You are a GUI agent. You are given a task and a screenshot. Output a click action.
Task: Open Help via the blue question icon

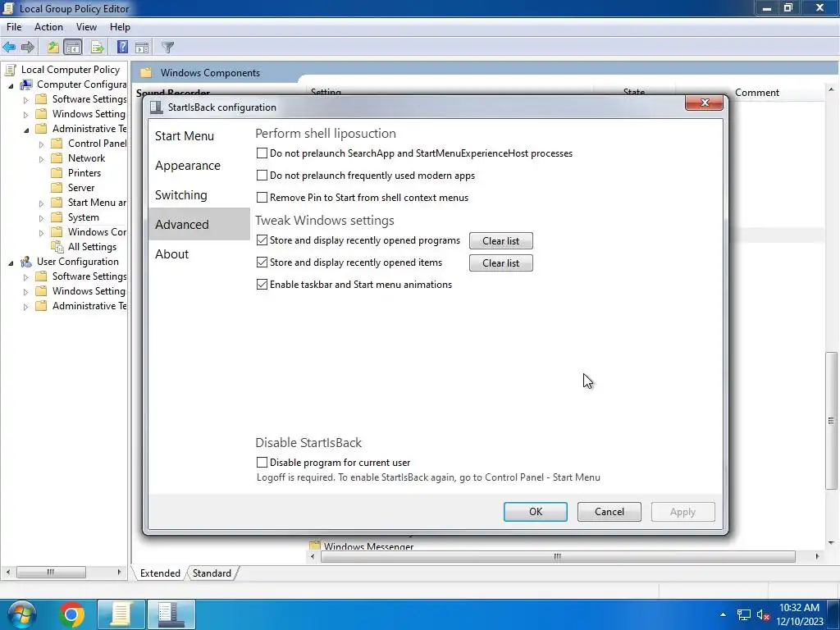(122, 47)
